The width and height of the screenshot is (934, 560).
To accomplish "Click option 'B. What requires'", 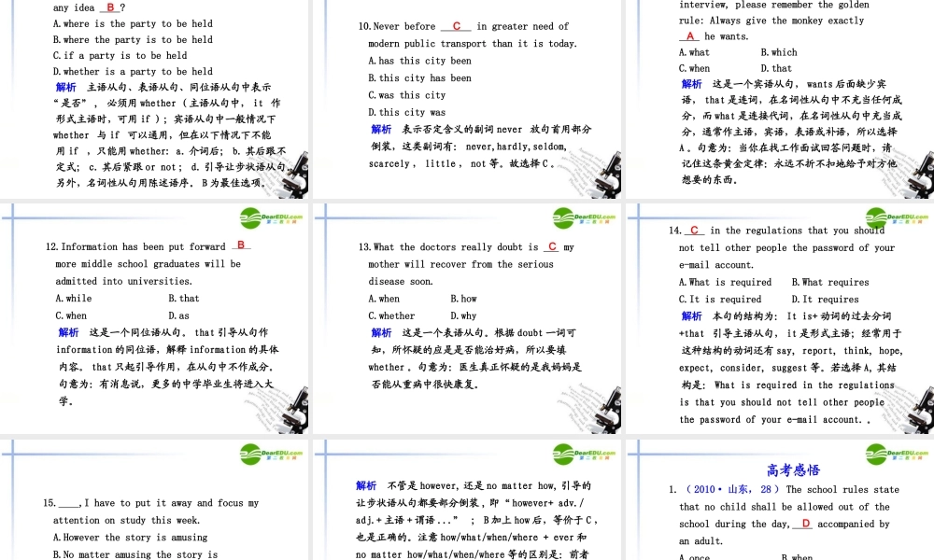I will point(830,282).
